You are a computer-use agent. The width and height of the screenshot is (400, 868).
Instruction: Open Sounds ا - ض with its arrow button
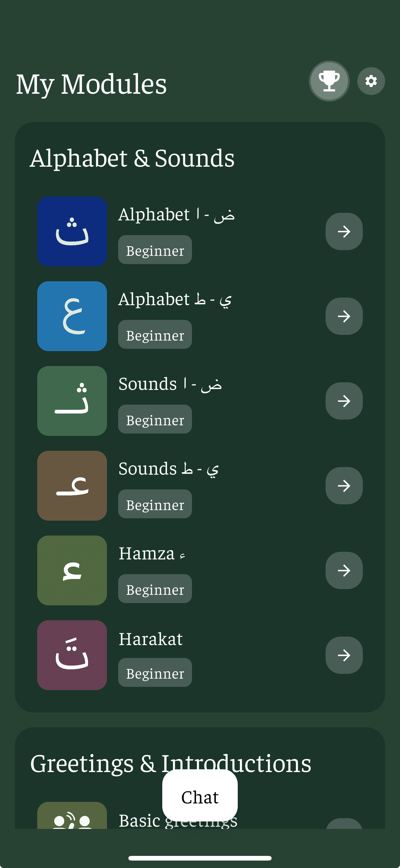point(344,401)
